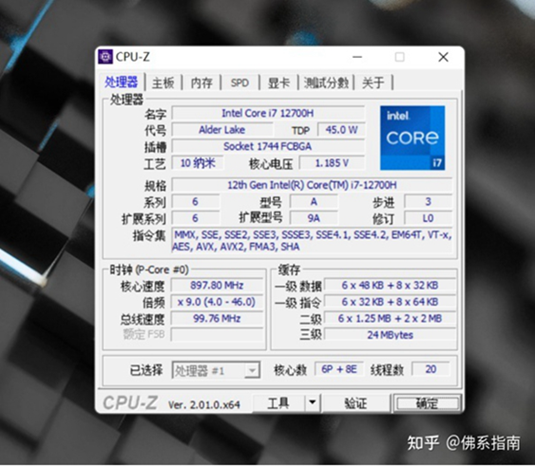Image resolution: width=535 pixels, height=466 pixels.
Task: Open the SPD tab
Action: (x=240, y=83)
